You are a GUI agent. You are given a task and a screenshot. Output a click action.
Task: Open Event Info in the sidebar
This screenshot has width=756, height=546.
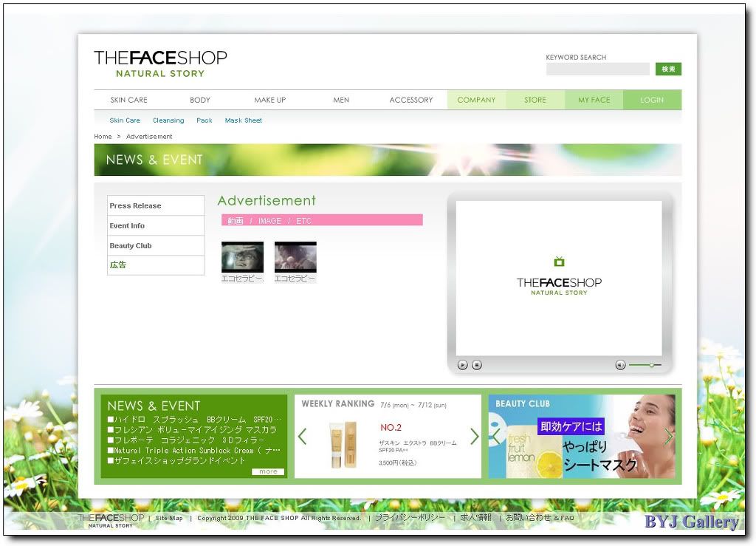coord(156,226)
